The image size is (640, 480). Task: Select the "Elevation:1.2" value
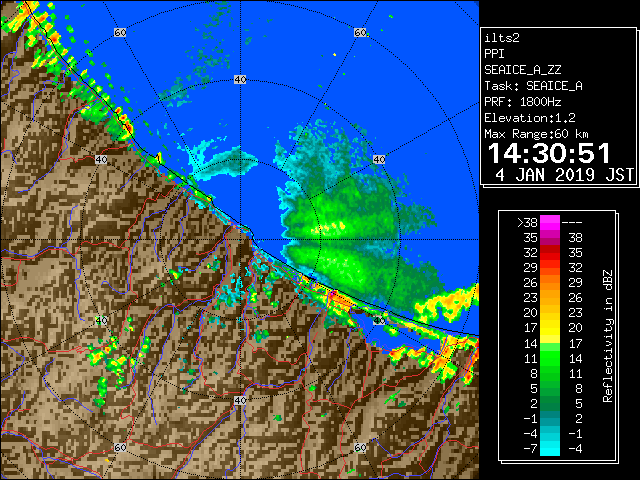point(530,118)
